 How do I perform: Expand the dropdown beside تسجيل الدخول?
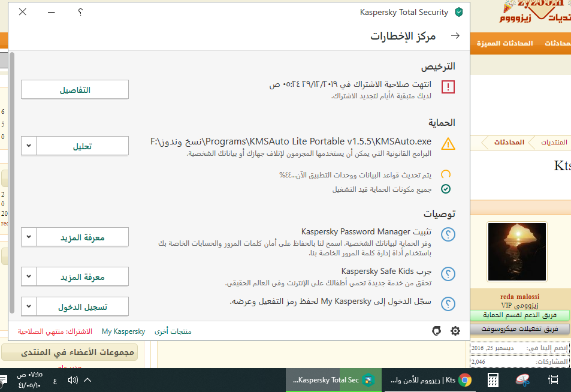(x=29, y=307)
